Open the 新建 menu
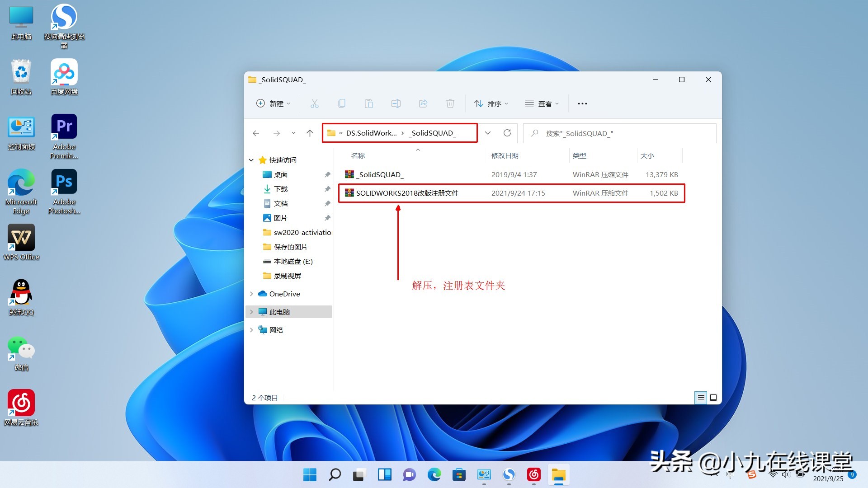Image resolution: width=868 pixels, height=488 pixels. coord(273,103)
